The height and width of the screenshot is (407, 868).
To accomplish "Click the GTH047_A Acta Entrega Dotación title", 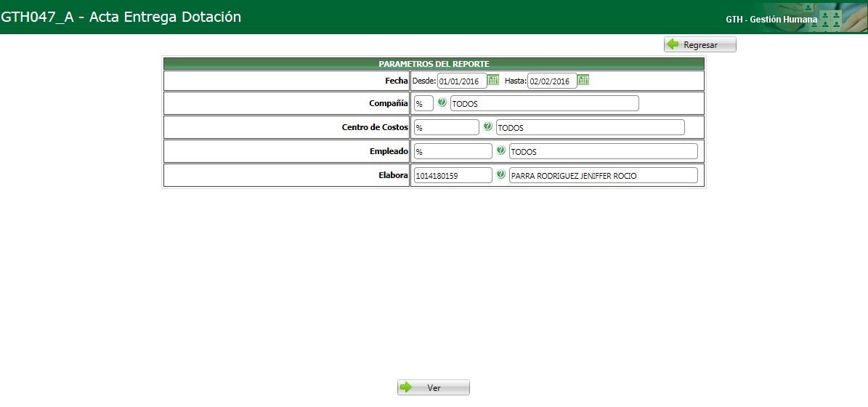I will coord(121,17).
